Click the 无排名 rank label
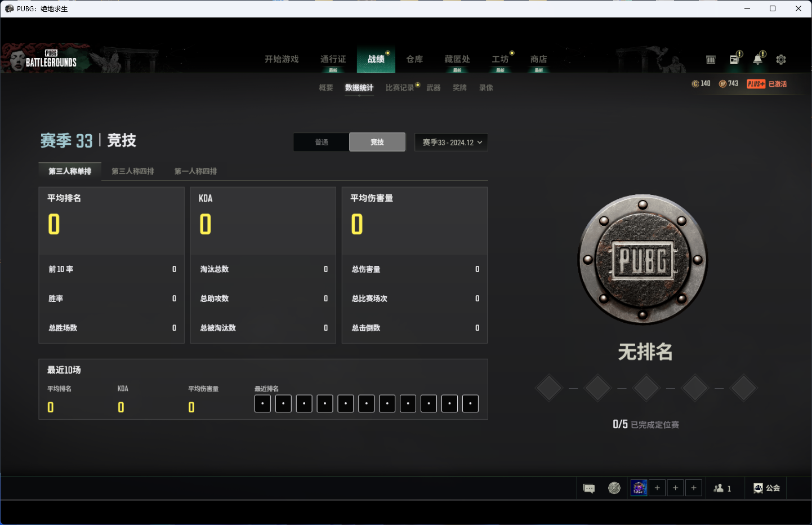 [x=645, y=352]
